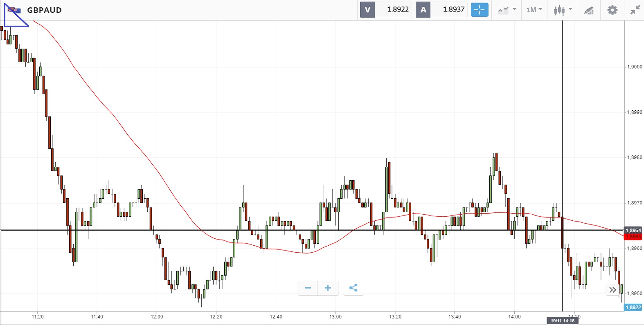The image size is (644, 325).
Task: Select the 1.8937 buy price
Action: pyautogui.click(x=454, y=9)
